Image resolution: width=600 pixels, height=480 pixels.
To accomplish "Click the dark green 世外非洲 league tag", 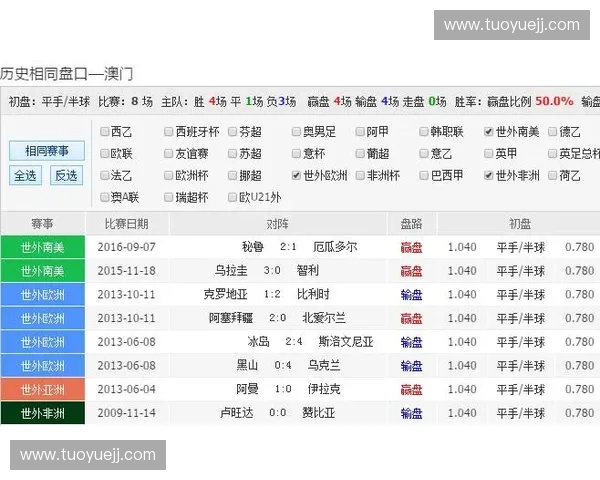I will pyautogui.click(x=42, y=413).
